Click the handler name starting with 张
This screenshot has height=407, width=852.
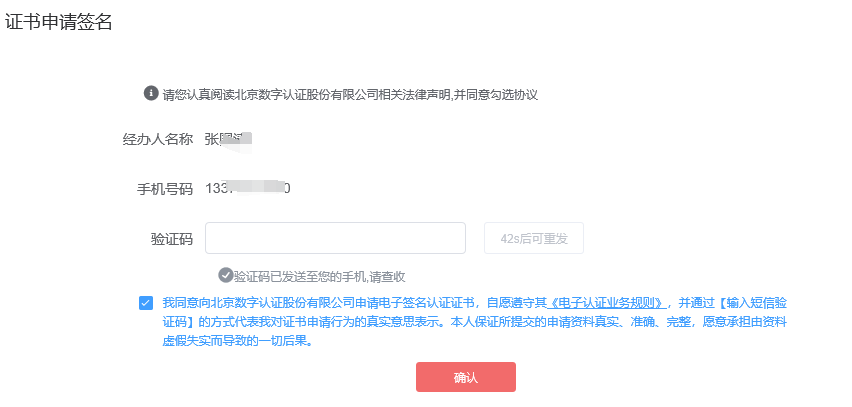(x=227, y=140)
